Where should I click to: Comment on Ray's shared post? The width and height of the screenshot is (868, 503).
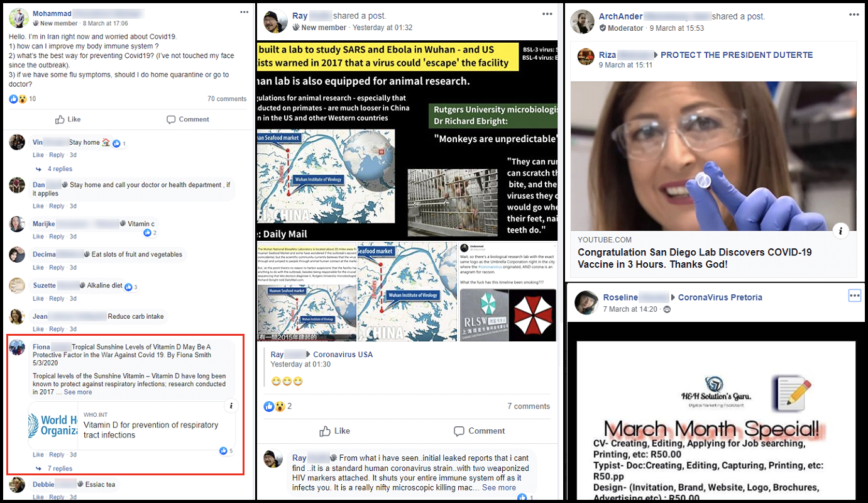[x=479, y=431]
